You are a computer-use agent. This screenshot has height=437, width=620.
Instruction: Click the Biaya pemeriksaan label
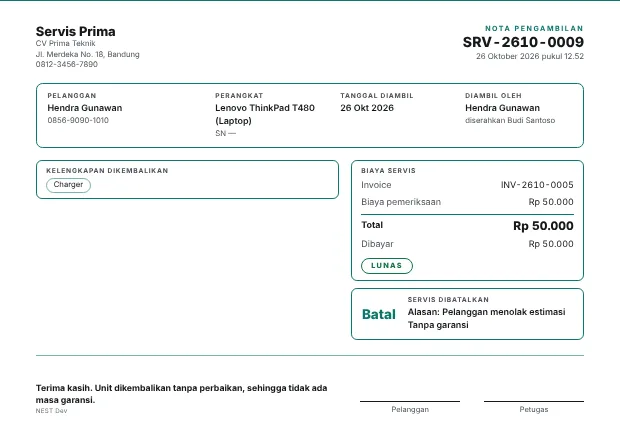tap(401, 202)
